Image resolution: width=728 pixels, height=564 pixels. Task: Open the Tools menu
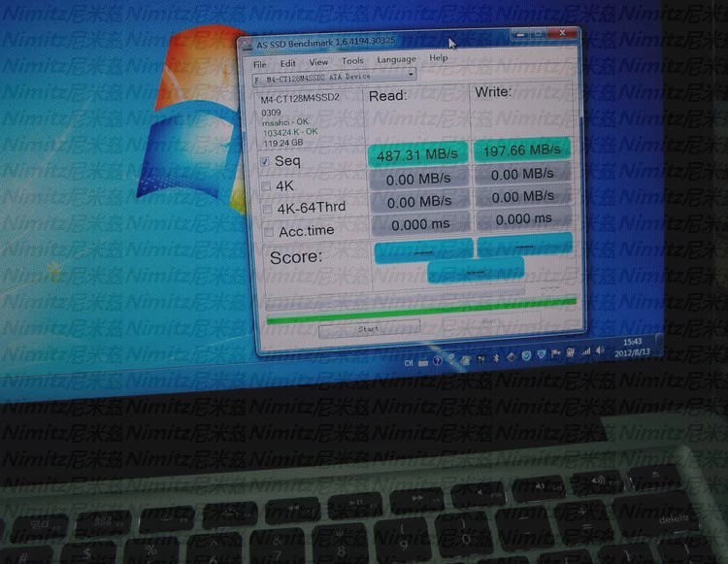click(x=352, y=60)
